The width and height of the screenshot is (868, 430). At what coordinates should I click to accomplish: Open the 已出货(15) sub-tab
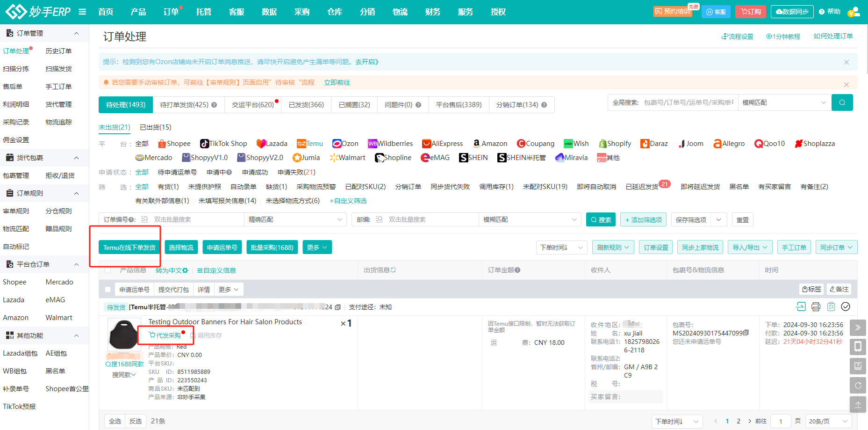point(156,127)
